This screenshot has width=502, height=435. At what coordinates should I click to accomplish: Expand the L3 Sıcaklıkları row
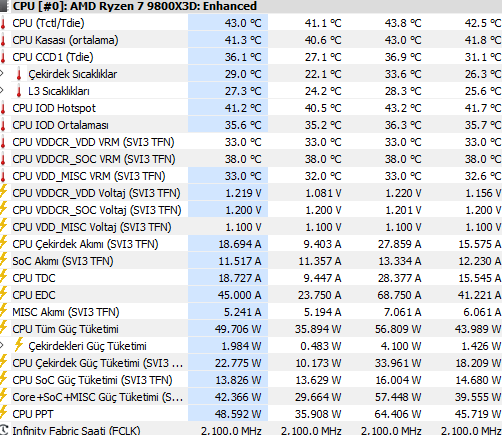(2, 90)
